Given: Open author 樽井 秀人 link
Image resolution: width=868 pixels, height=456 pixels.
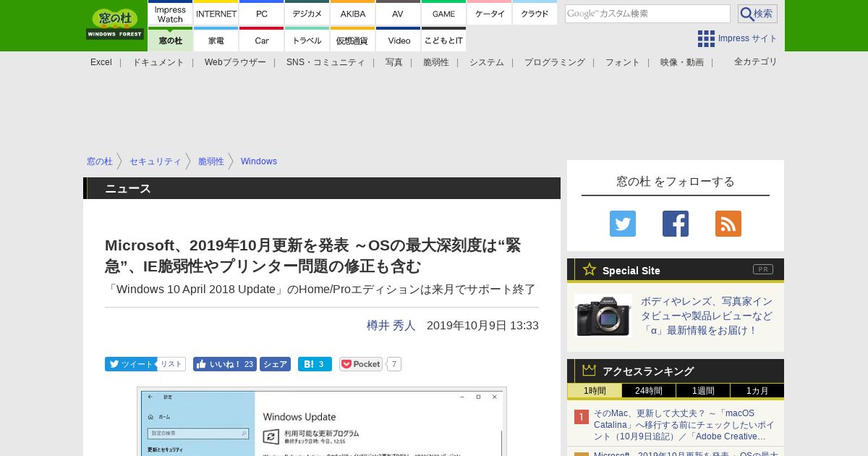Looking at the screenshot, I should (391, 326).
